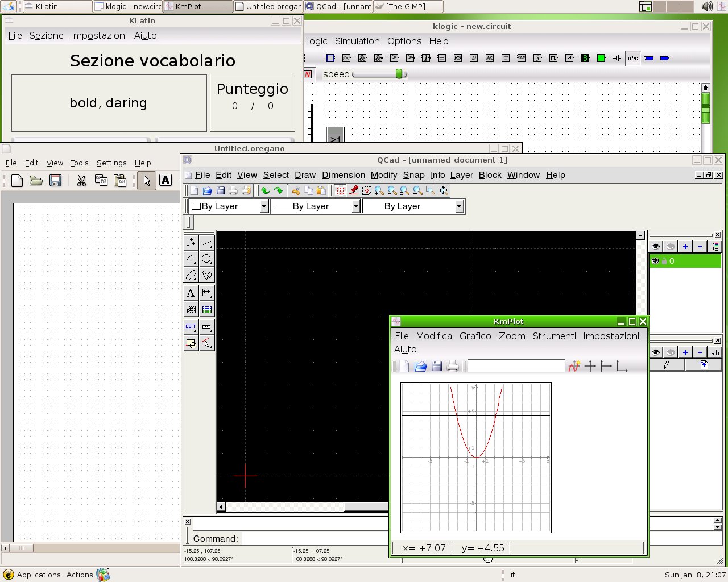The width and height of the screenshot is (728, 582).
Task: Open the Dimensions tool in QCad
Action: 207,293
